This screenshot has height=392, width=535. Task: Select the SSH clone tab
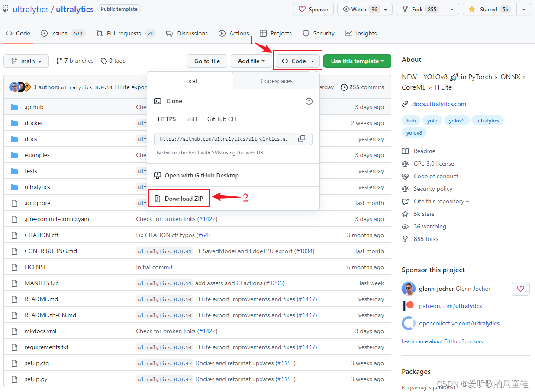(x=191, y=119)
